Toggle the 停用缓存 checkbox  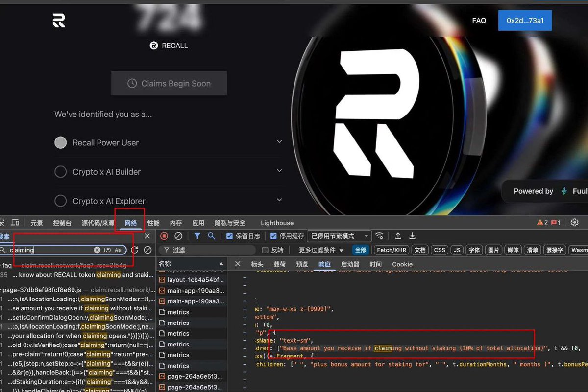click(x=273, y=236)
